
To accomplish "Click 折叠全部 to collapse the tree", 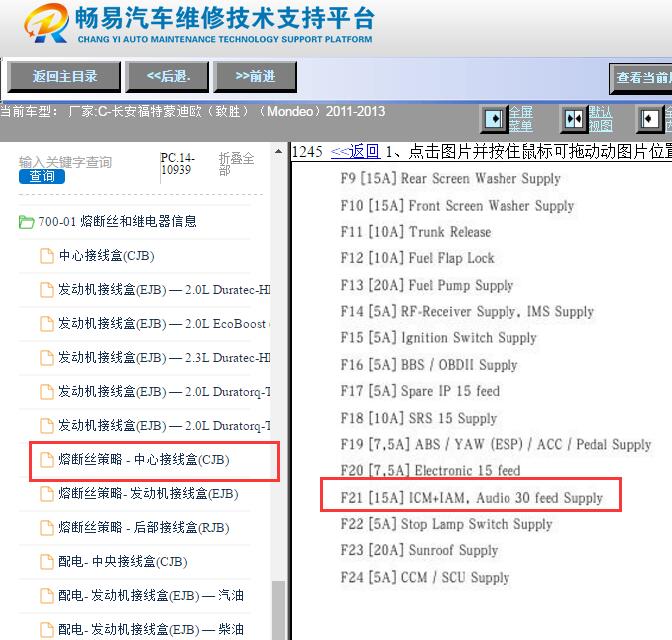I will pos(236,164).
